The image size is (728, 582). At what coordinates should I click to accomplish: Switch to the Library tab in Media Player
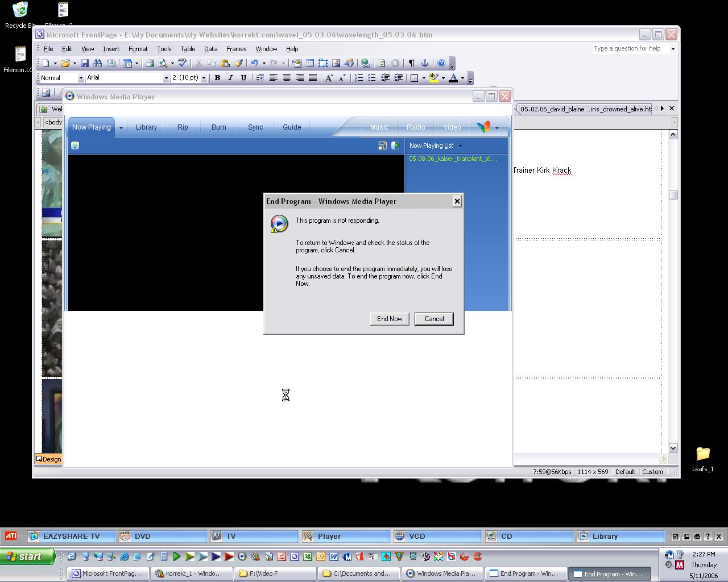pos(146,127)
